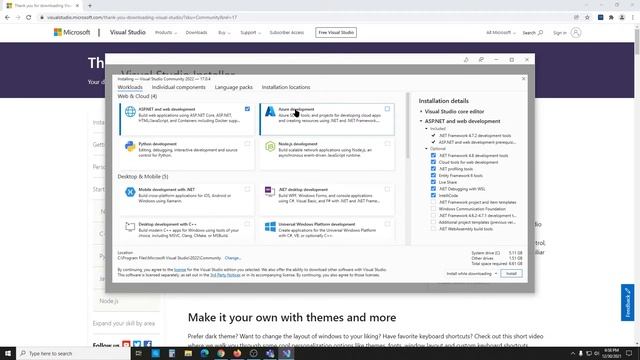Uncheck ASP.NET and web development workload
640x360 pixels.
(x=247, y=109)
